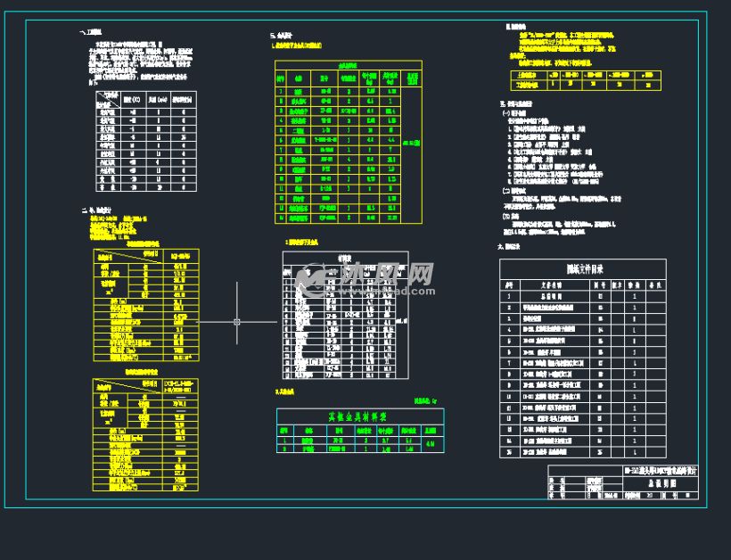Click the last row of the 图纸文件目录 list
The width and height of the screenshot is (731, 560).
[x=582, y=452]
